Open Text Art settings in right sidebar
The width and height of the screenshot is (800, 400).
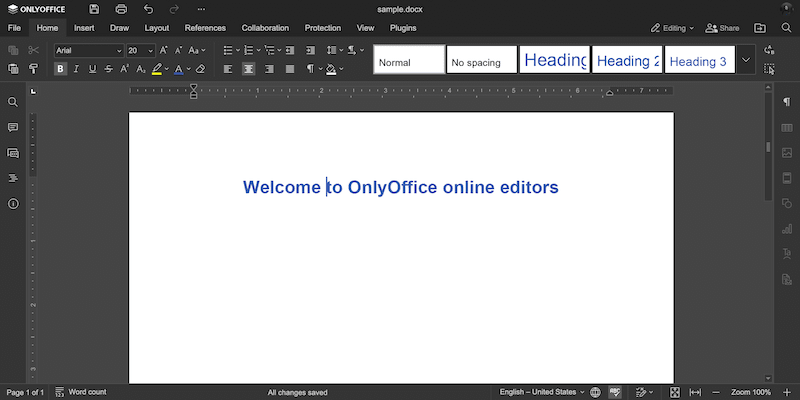pos(787,254)
